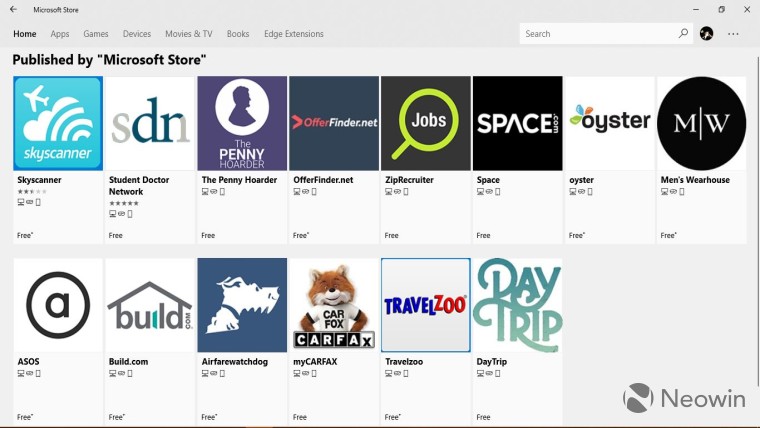The image size is (760, 428).
Task: Open the Build.com house logo
Action: coord(150,305)
